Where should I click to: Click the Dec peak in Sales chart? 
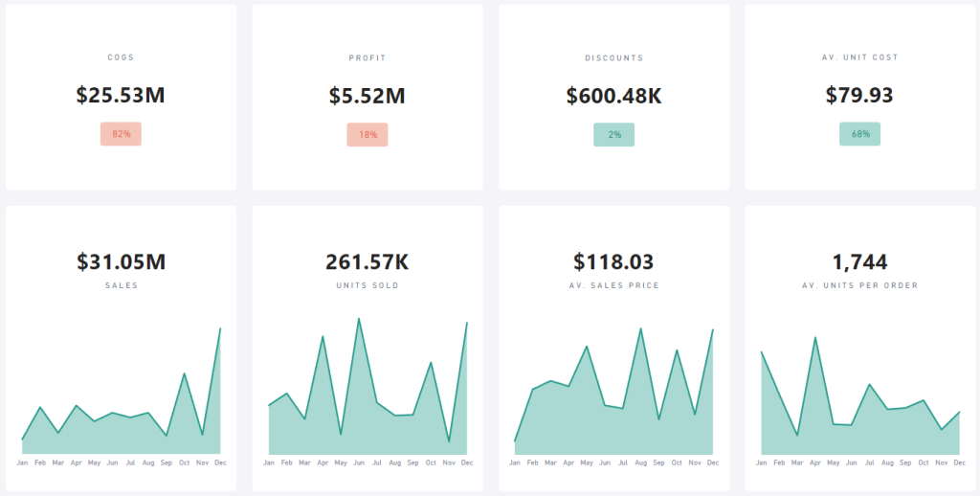click(x=220, y=328)
